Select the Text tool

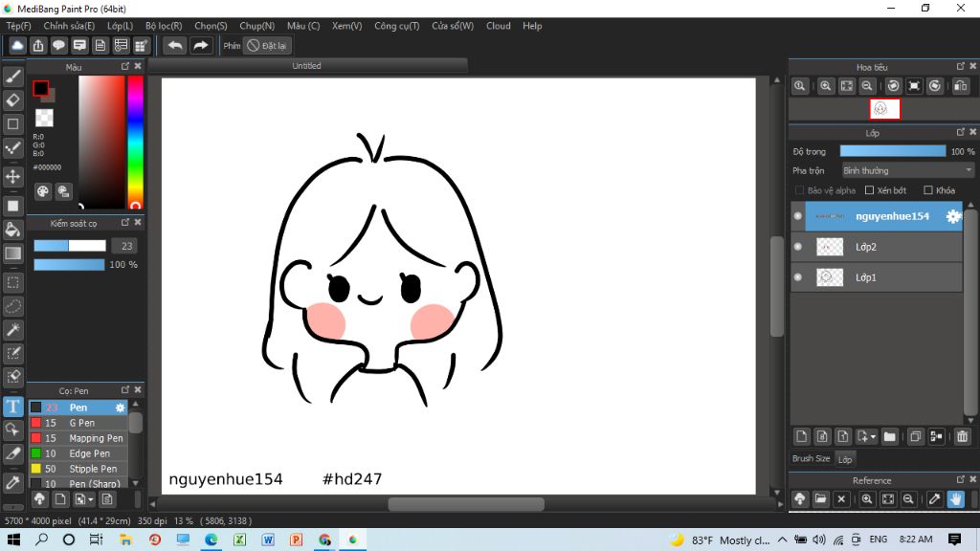click(x=13, y=407)
